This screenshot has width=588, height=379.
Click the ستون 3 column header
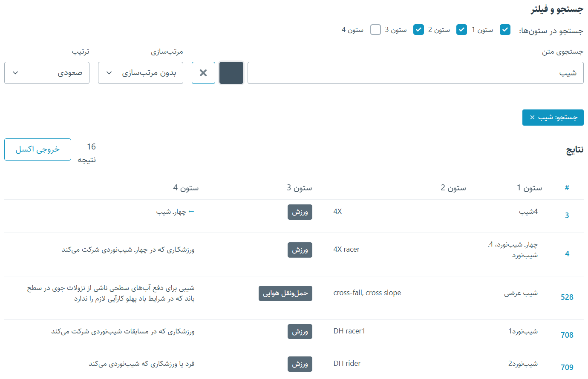[x=299, y=188]
